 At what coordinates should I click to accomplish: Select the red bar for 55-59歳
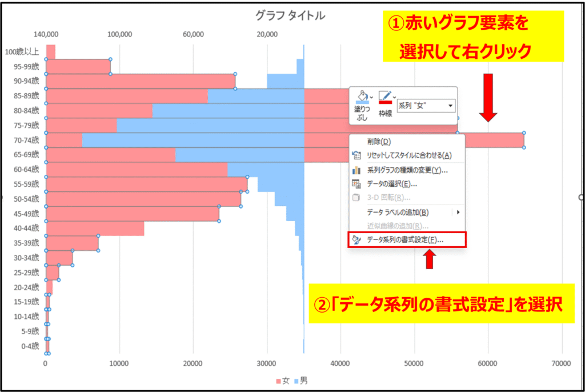click(143, 184)
